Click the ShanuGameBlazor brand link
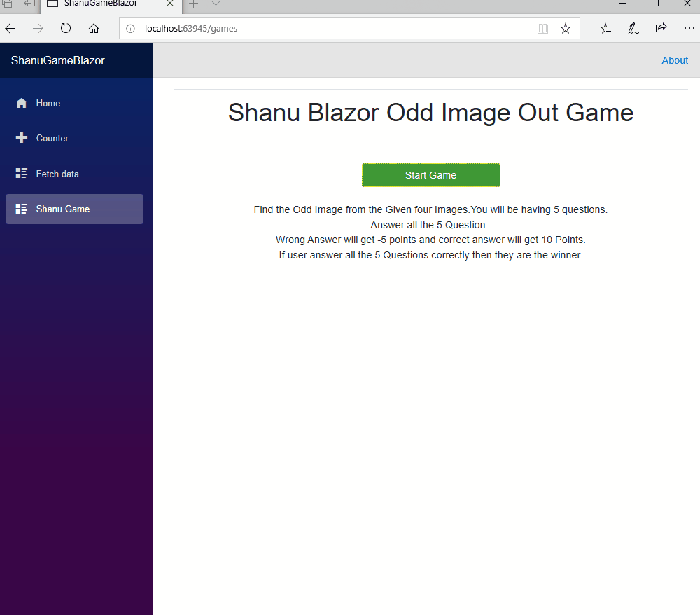This screenshot has width=700, height=615. [x=57, y=61]
